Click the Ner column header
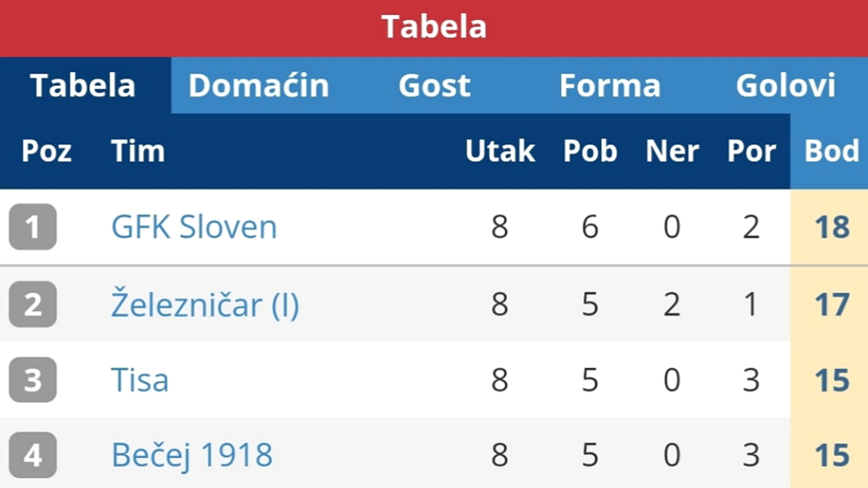This screenshot has width=868, height=488. (x=672, y=151)
